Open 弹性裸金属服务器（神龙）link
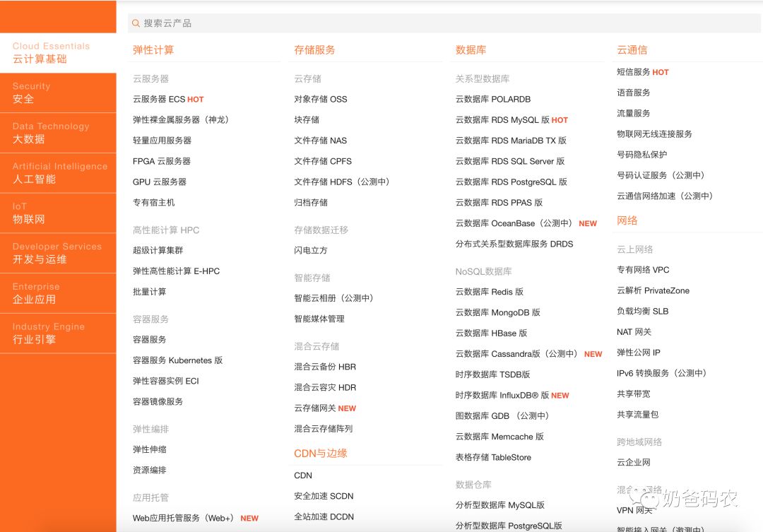Screen dimensions: 763x532 point(181,119)
